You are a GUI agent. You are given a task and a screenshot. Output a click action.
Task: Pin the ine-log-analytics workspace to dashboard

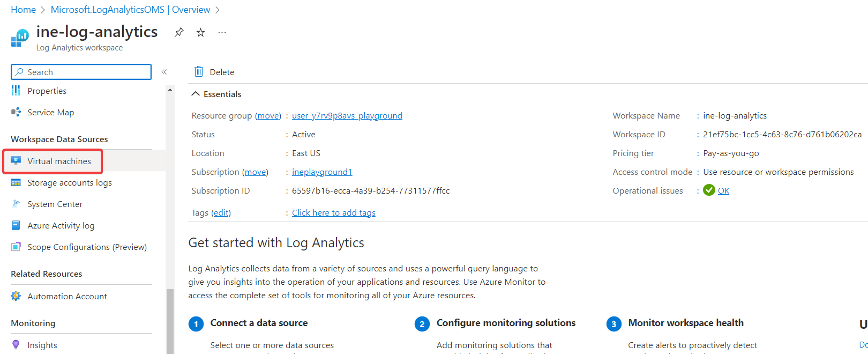(x=179, y=32)
